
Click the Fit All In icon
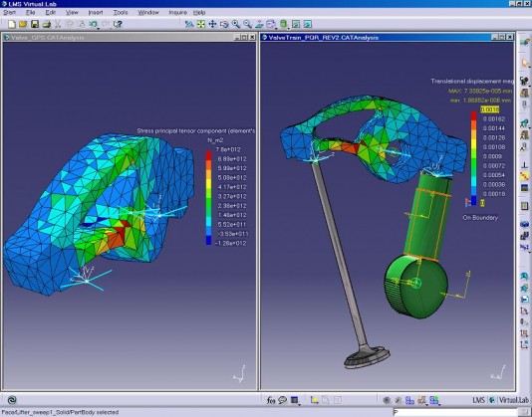tap(201, 24)
